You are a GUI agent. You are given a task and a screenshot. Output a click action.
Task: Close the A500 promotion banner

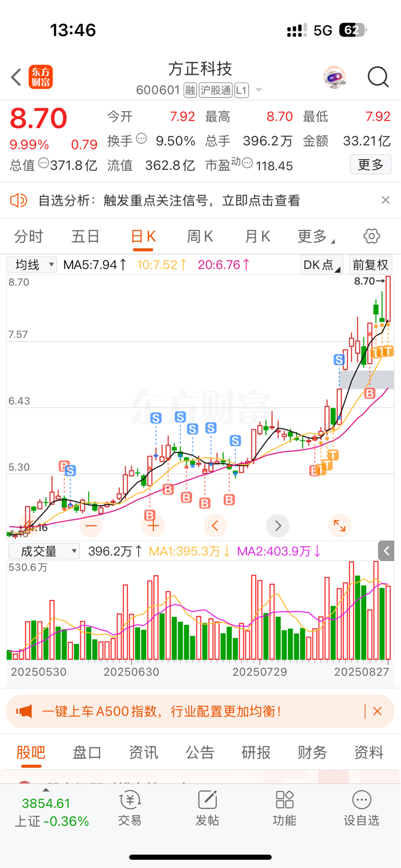pyautogui.click(x=378, y=711)
